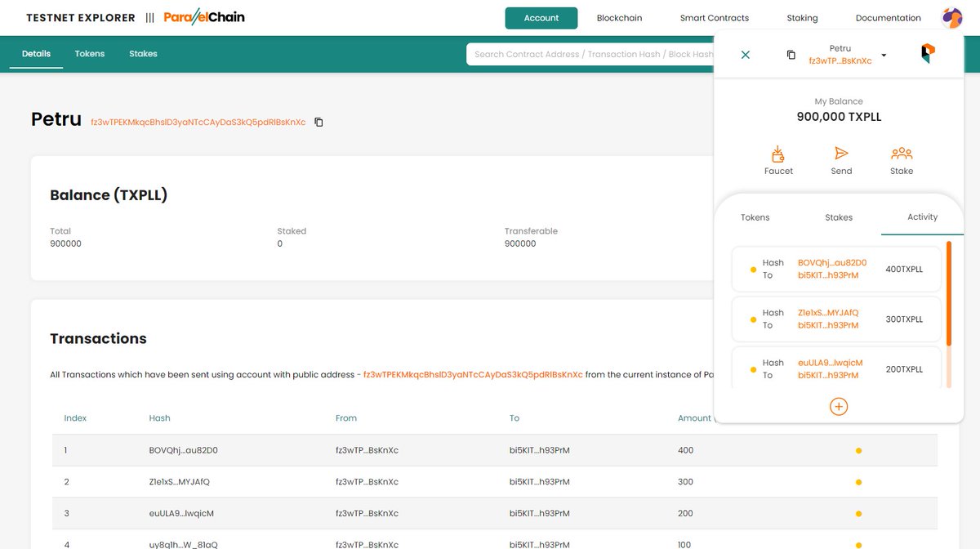Select the Stakes tab in the teal bar

143,54
